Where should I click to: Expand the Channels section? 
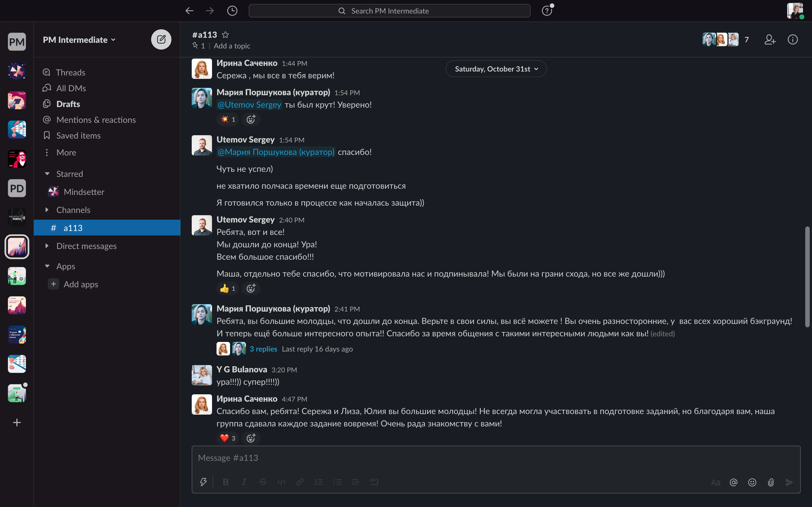pos(47,210)
